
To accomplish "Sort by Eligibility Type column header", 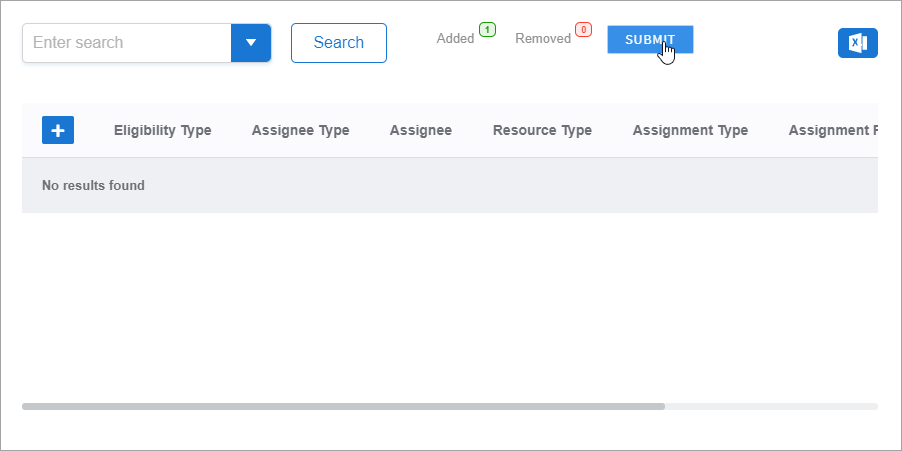I will [162, 130].
